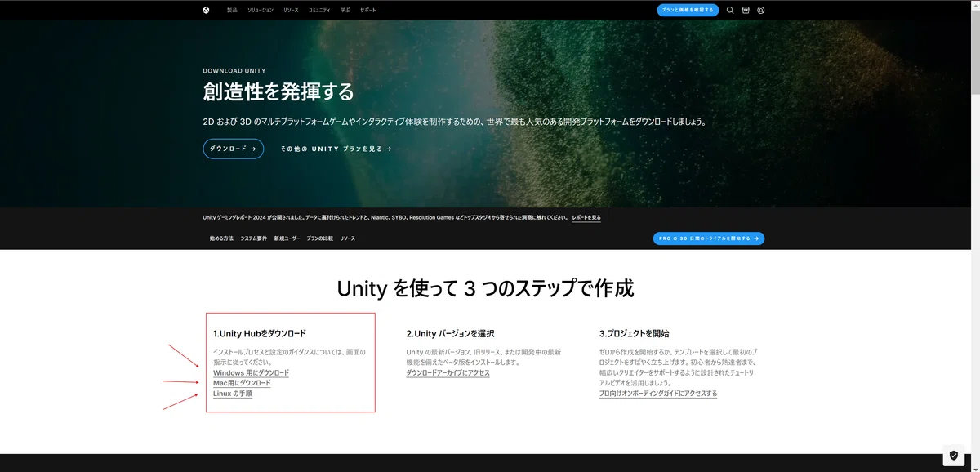
Task: Click the Unity logo in the header
Action: pos(207,10)
